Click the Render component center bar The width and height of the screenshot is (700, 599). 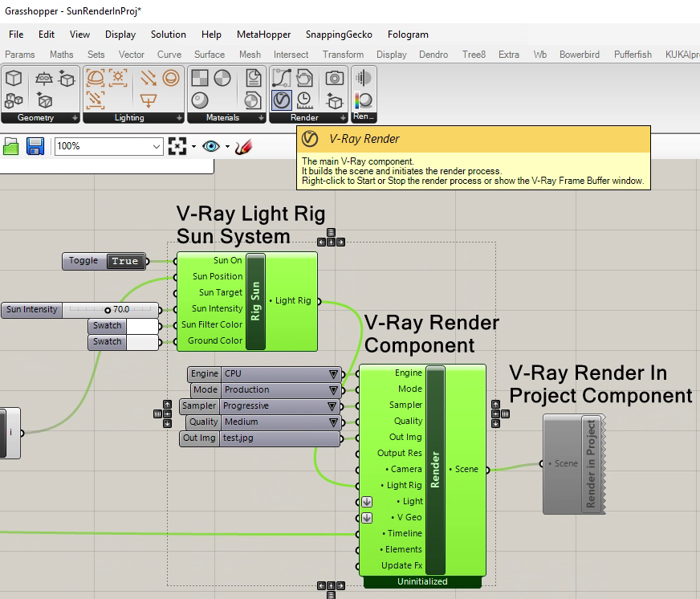coord(436,470)
